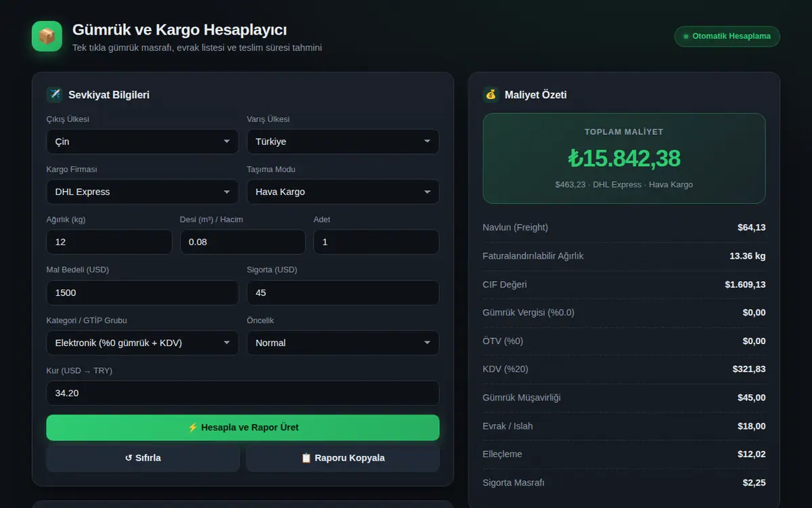
Task: Open the Çıkış Ülkesi dropdown showing Çin
Action: tap(142, 142)
